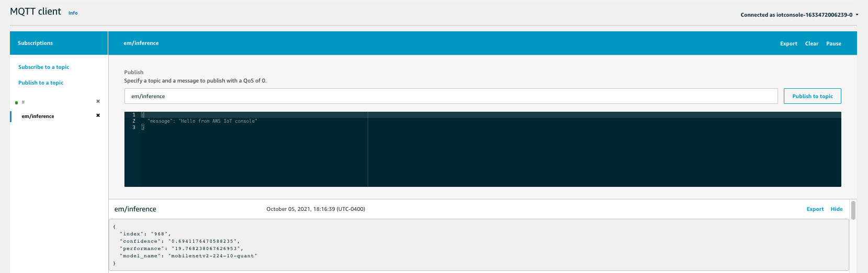Select the # wildcard subscription
The height and width of the screenshot is (273, 868).
pos(23,102)
